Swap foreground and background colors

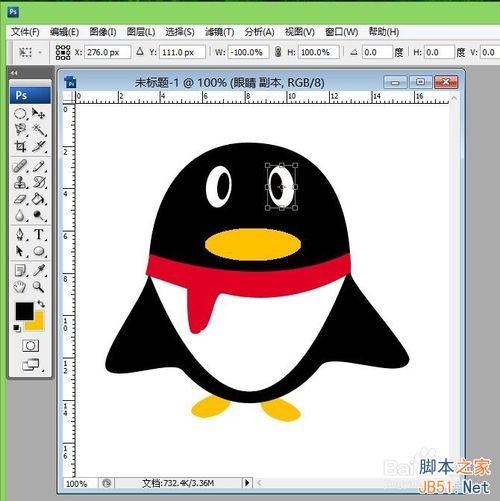41,304
